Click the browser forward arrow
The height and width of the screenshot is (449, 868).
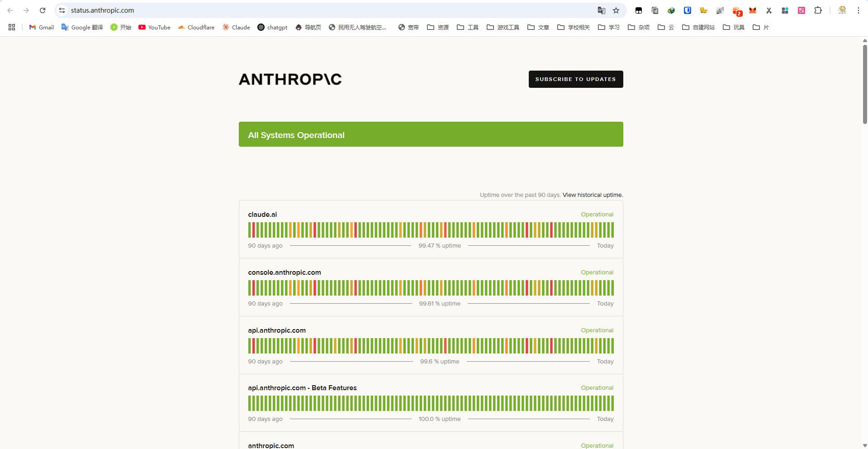[26, 10]
